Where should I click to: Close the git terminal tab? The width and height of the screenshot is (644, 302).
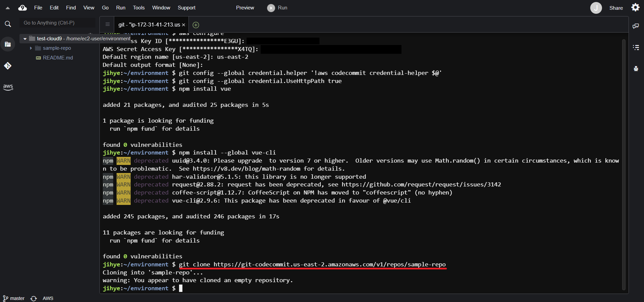pyautogui.click(x=183, y=25)
